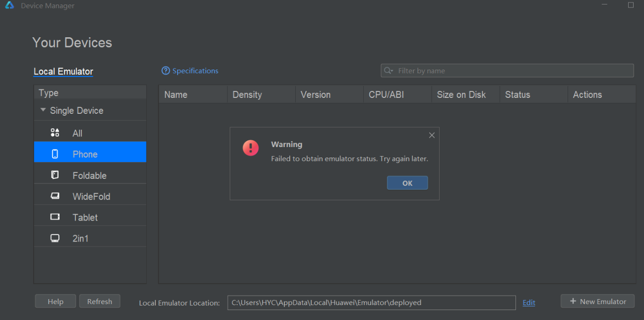Screen dimensions: 644x320
Task: Refresh the emulator device list
Action: coord(100,301)
